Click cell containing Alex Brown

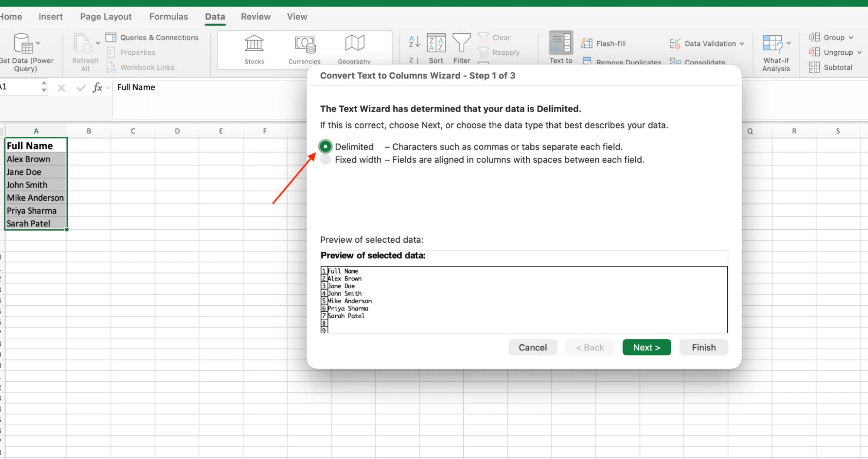[x=36, y=159]
